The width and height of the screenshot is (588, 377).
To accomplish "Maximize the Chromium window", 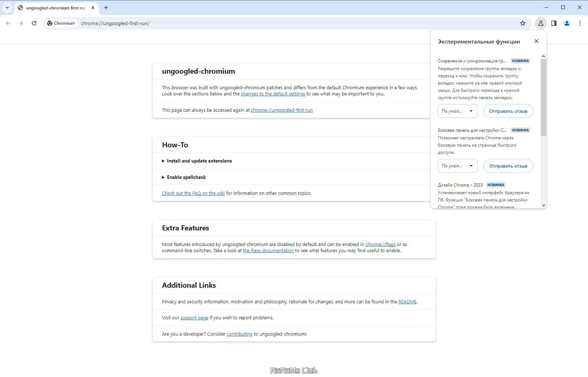I will [563, 7].
